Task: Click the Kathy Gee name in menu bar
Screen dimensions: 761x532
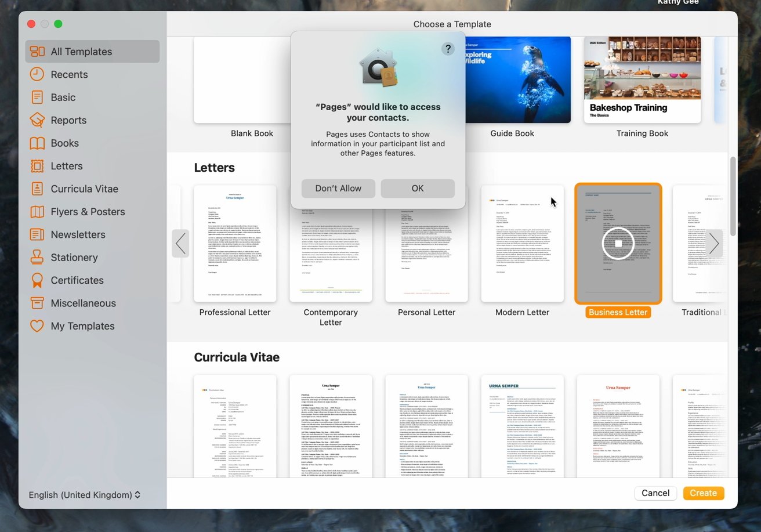Action: point(678,2)
